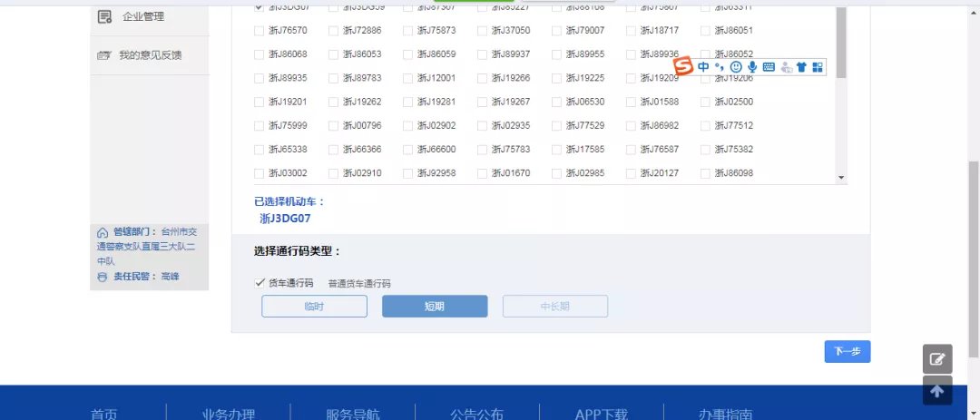Click plate text 浙J20127
980x420 pixels.
(660, 173)
